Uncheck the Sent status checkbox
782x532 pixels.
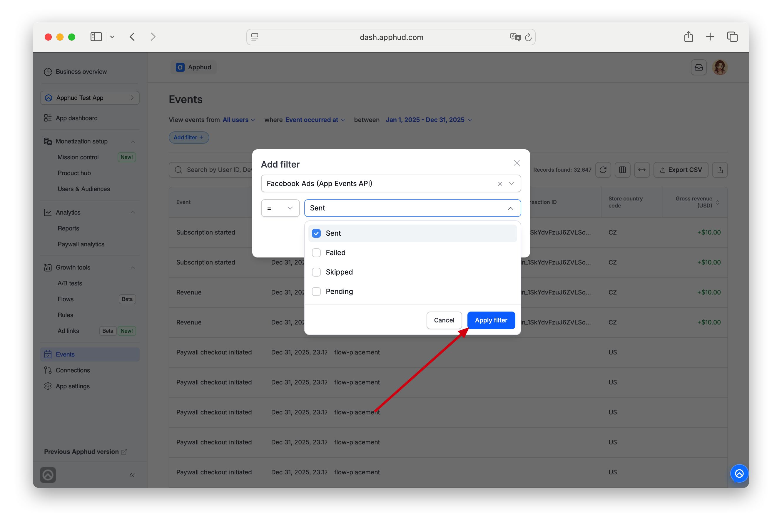click(316, 233)
